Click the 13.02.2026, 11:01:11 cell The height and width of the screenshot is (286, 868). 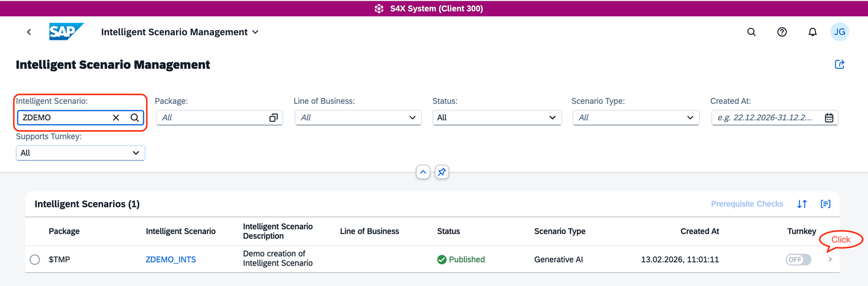pyautogui.click(x=680, y=259)
